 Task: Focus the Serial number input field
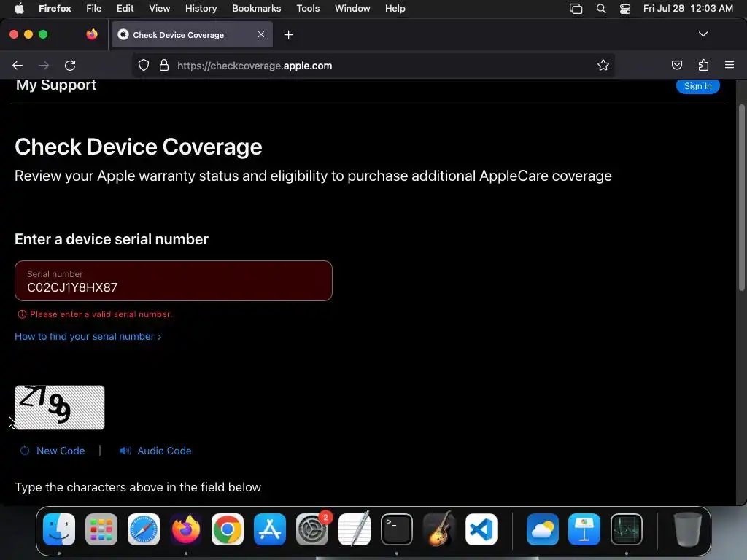click(174, 281)
